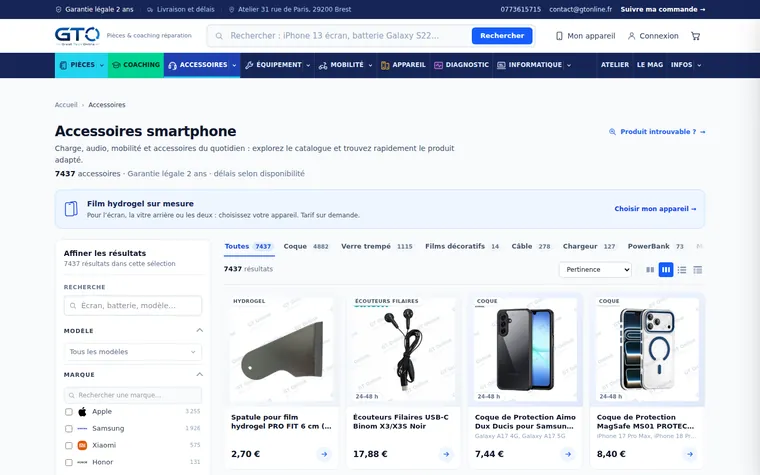Viewport: 760px width, 475px height.
Task: Click the headphones icon on Accessoires menu
Action: tap(173, 65)
